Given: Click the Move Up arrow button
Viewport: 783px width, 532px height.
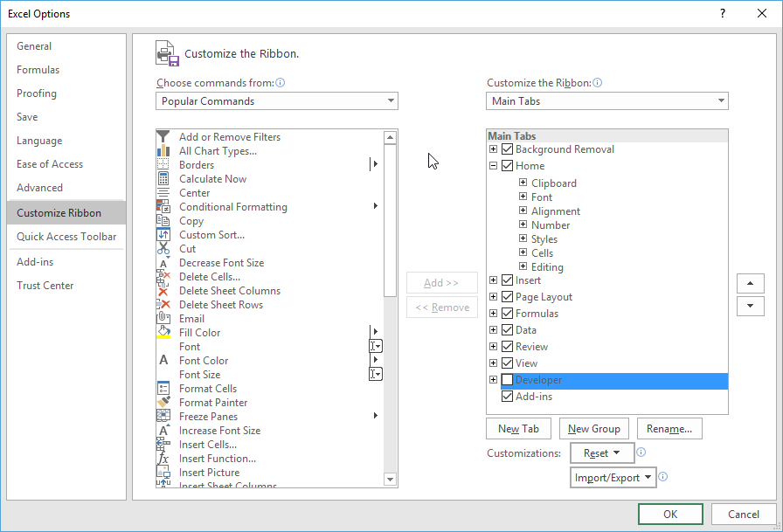Looking at the screenshot, I should point(750,283).
